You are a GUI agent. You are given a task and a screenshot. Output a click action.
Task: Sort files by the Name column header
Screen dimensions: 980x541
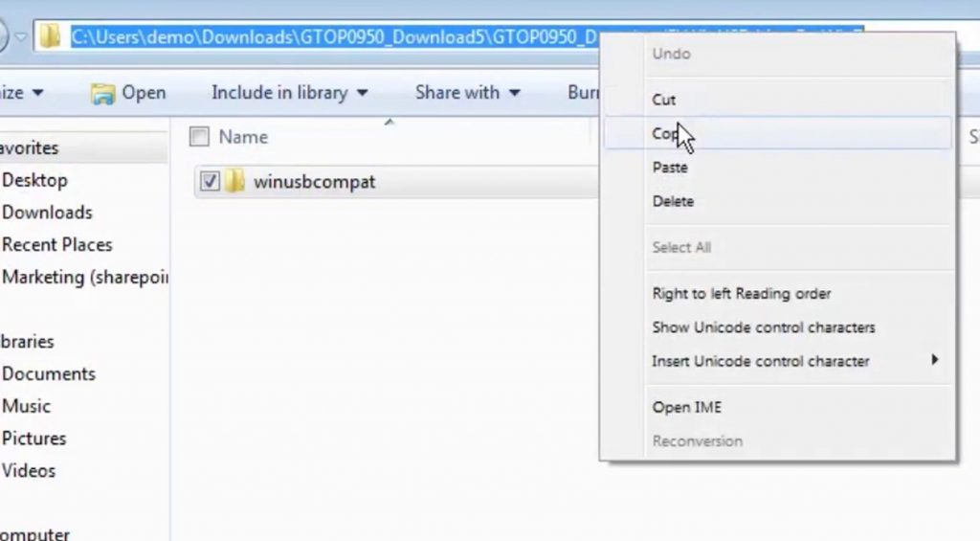click(x=243, y=137)
